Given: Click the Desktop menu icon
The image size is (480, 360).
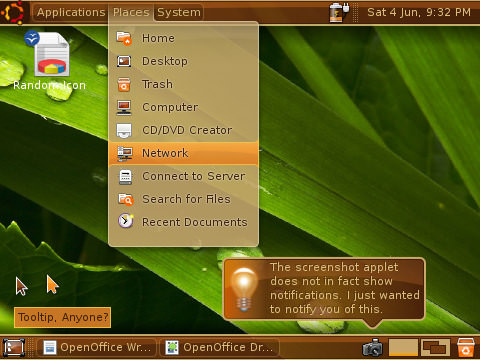Looking at the screenshot, I should [x=124, y=61].
